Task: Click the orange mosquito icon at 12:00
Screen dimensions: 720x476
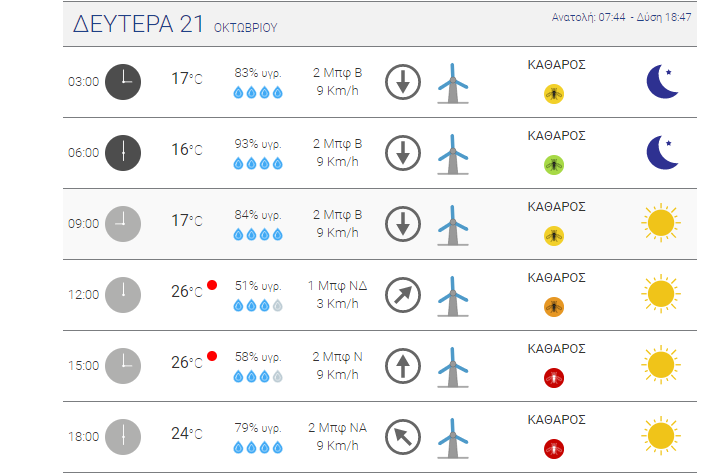Action: point(554,307)
